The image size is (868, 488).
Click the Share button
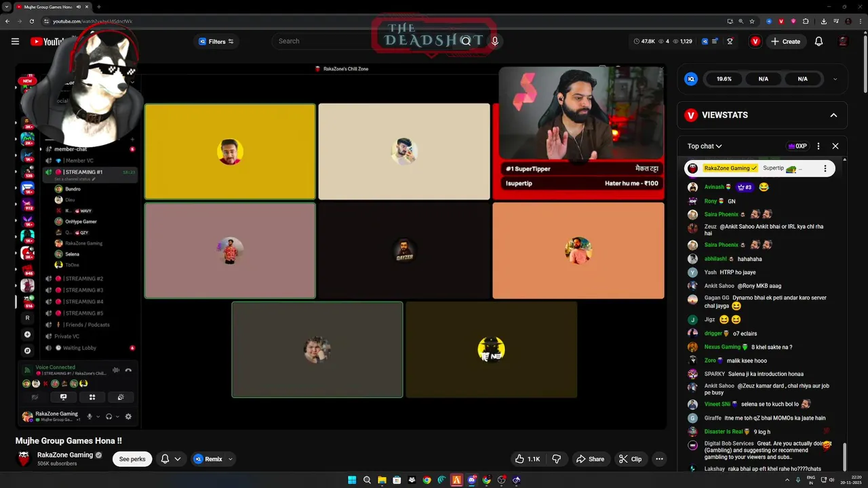[x=590, y=459]
